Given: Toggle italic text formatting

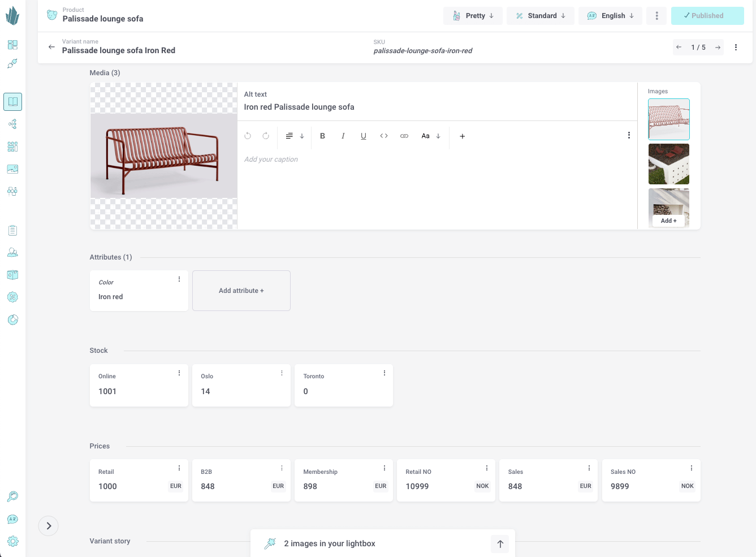Looking at the screenshot, I should click(x=343, y=136).
